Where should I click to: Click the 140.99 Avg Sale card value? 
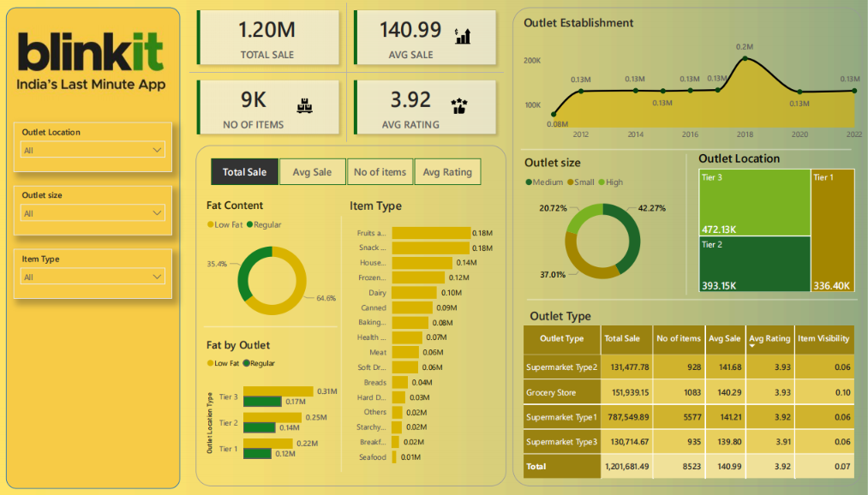click(410, 30)
